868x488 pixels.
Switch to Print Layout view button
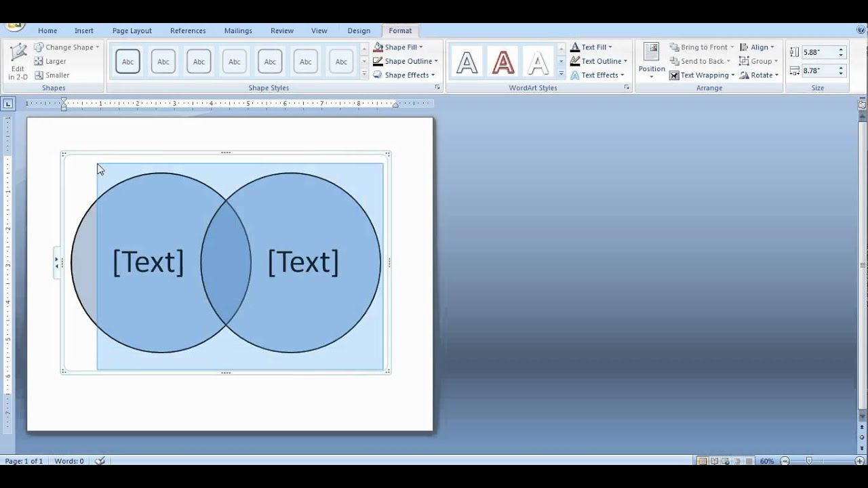[703, 461]
